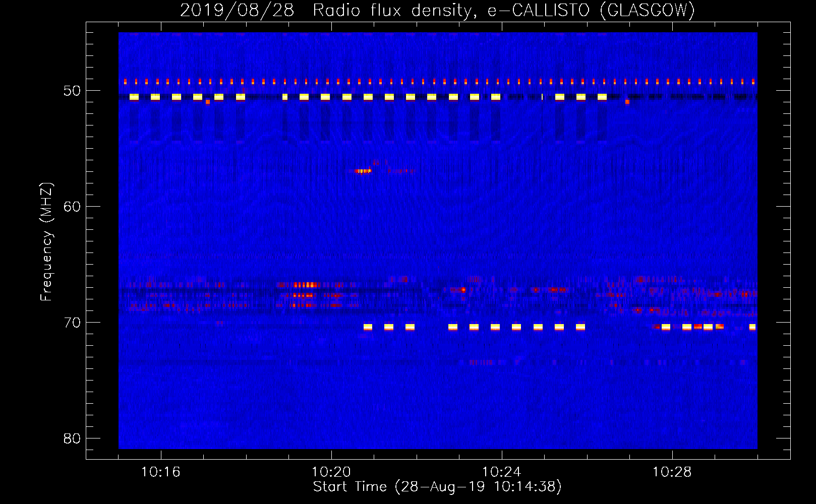816x504 pixels.
Task: Click the intense red burst near 67 MHz around 10:19
Action: tap(305, 285)
